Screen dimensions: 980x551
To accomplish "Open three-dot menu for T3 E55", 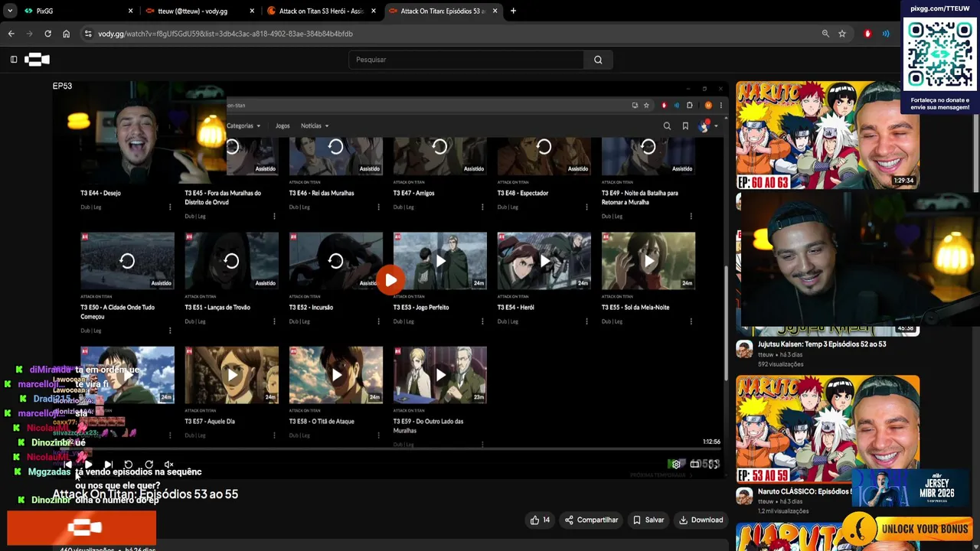I will pyautogui.click(x=691, y=321).
